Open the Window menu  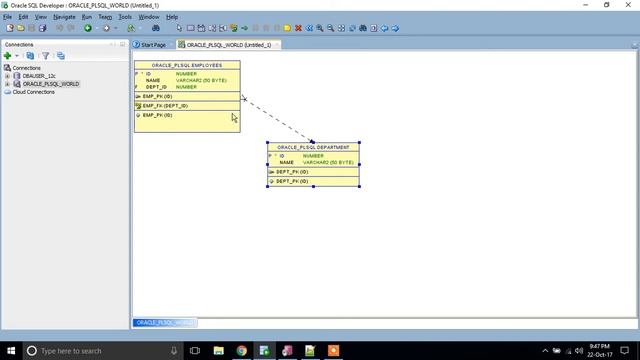coord(149,17)
